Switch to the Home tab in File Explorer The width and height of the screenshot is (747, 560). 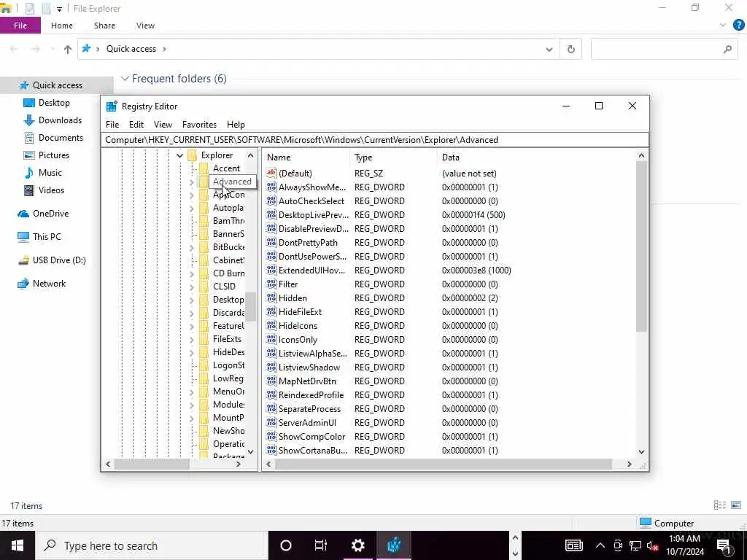coord(62,26)
